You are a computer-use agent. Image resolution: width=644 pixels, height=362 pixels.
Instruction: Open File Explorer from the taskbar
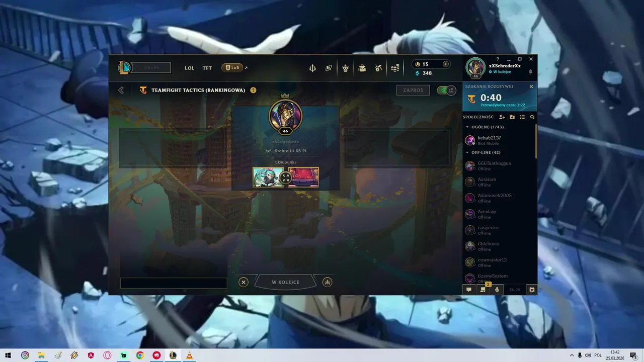[41, 355]
